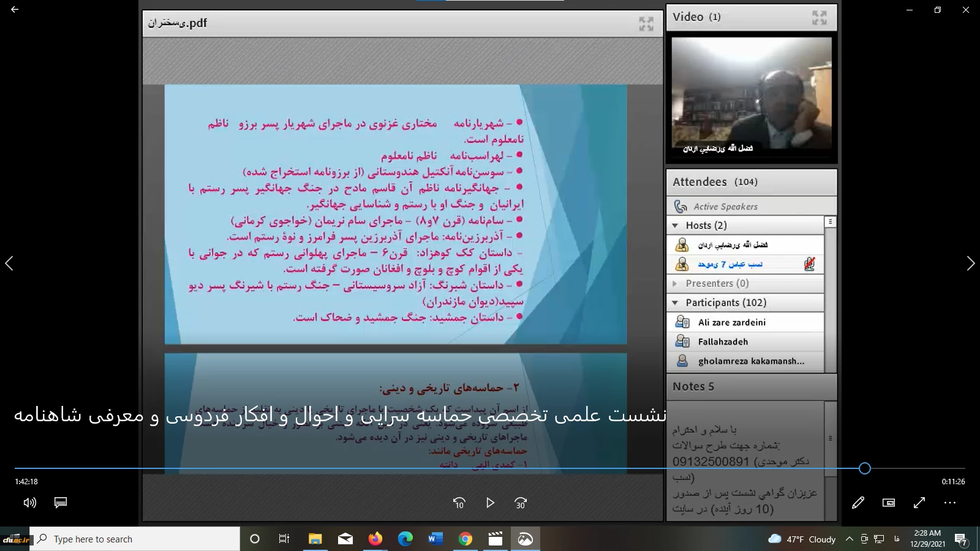Viewport: 980px width, 551px height.
Task: Skip back 10 seconds
Action: pyautogui.click(x=459, y=503)
